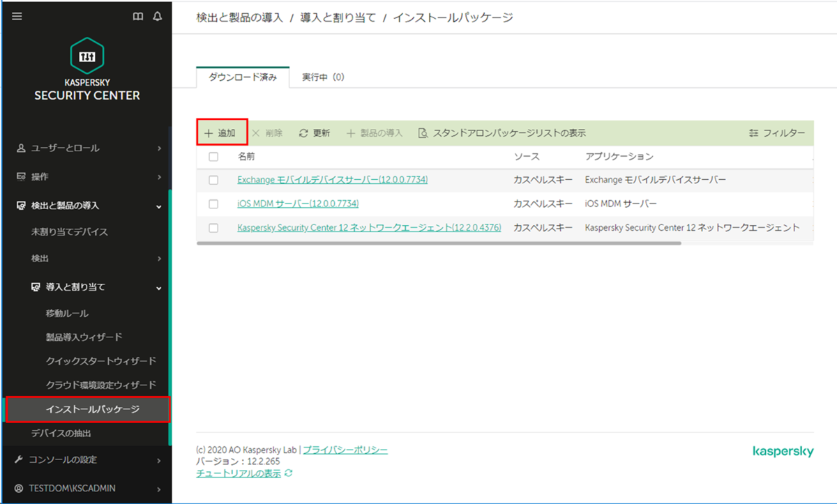Select all packages via the header checkbox
837x504 pixels.
click(x=213, y=157)
